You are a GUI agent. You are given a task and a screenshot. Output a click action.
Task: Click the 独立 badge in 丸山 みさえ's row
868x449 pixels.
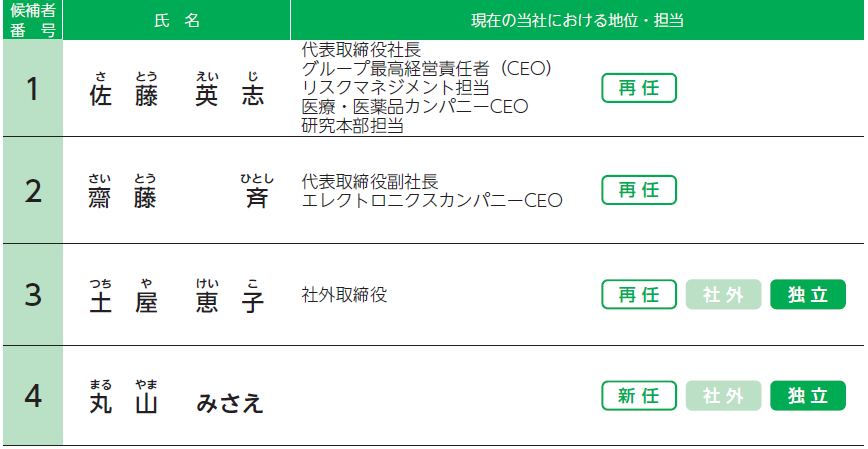click(x=808, y=395)
